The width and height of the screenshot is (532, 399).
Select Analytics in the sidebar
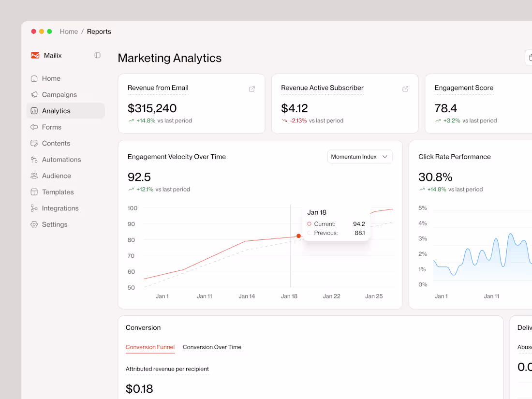point(65,111)
